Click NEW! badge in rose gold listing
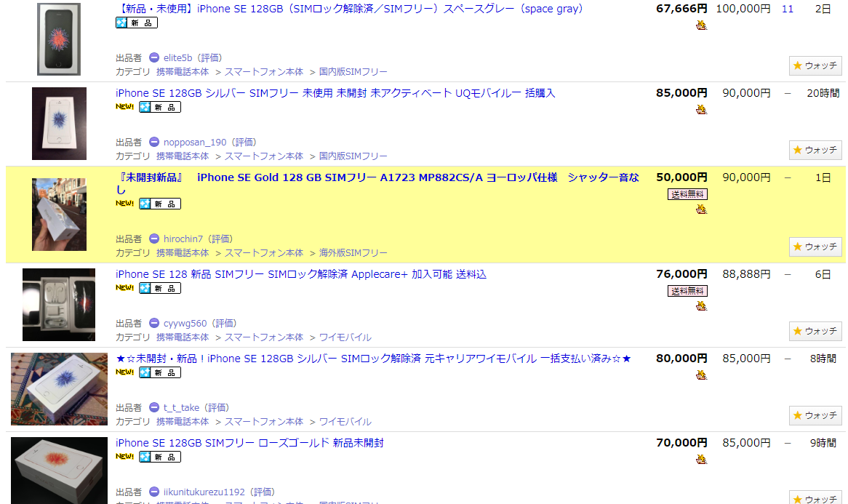 coord(125,457)
